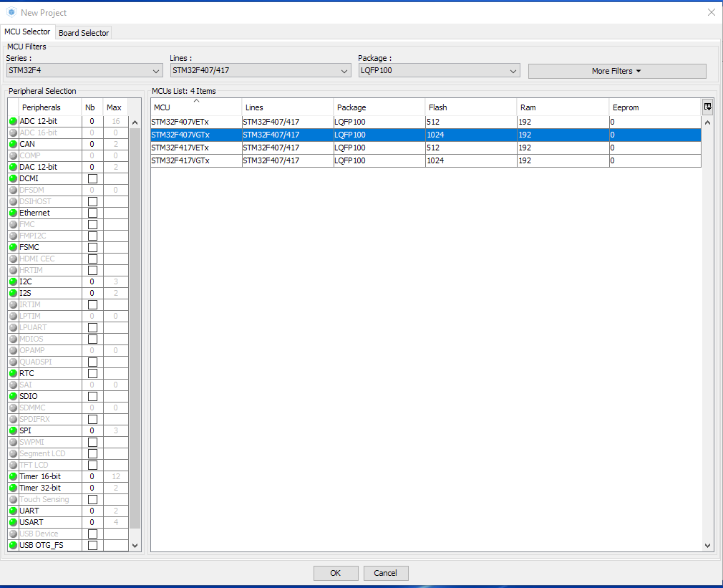Toggle the DSIHOST checkbox

[92, 201]
